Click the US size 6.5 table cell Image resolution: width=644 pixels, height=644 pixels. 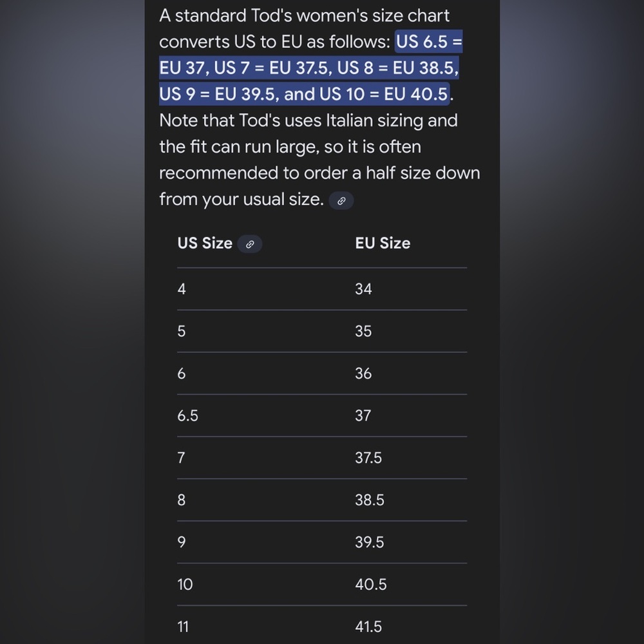coord(188,416)
